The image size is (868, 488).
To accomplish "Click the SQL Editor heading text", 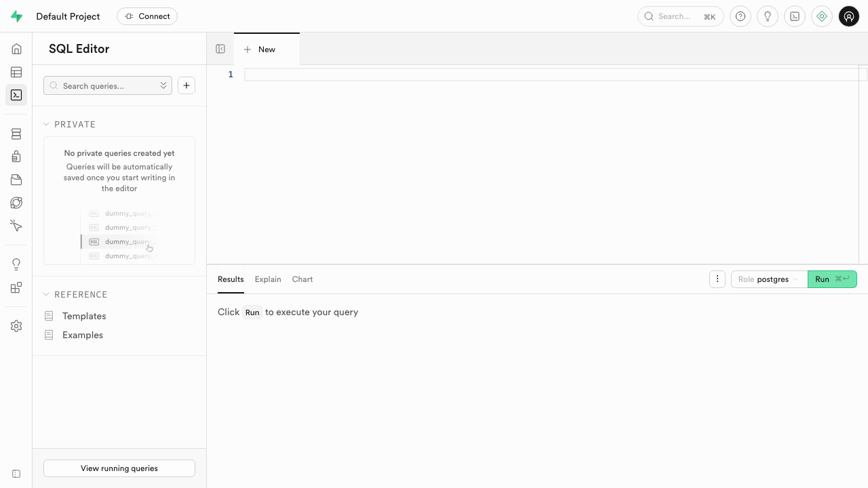I will tap(79, 49).
